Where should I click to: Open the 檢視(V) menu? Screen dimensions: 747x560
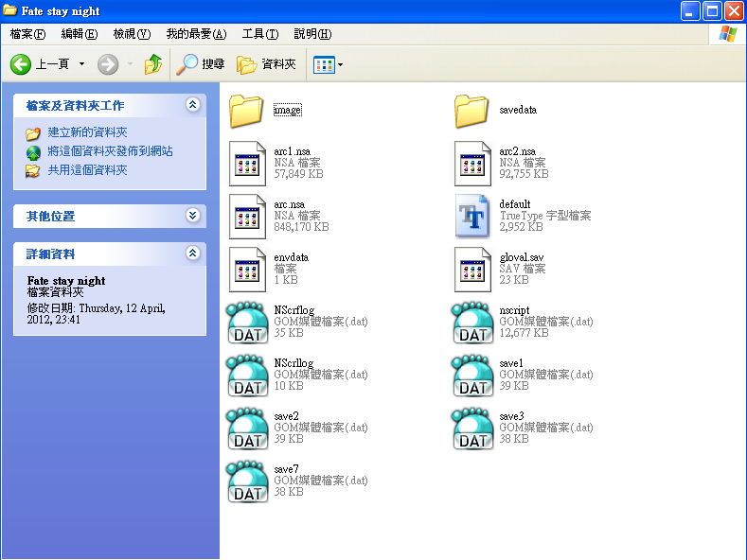[x=132, y=34]
